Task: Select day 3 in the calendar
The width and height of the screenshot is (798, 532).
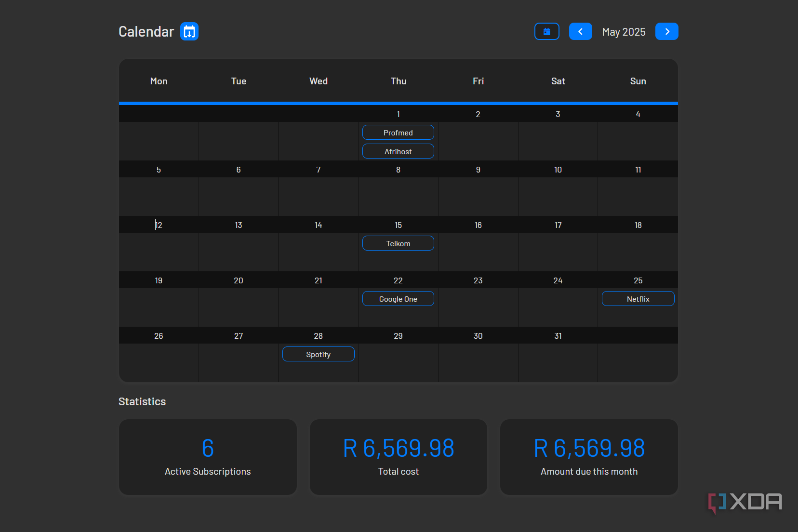Action: point(558,114)
